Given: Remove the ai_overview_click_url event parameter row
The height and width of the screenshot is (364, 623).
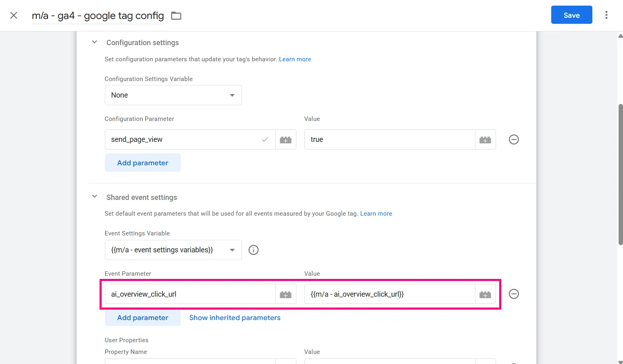Looking at the screenshot, I should 514,294.
